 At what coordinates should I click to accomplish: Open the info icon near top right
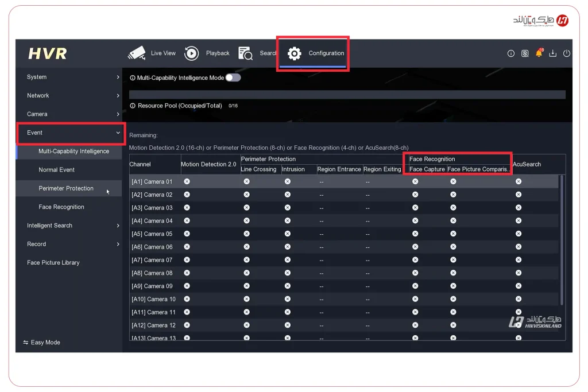(511, 53)
